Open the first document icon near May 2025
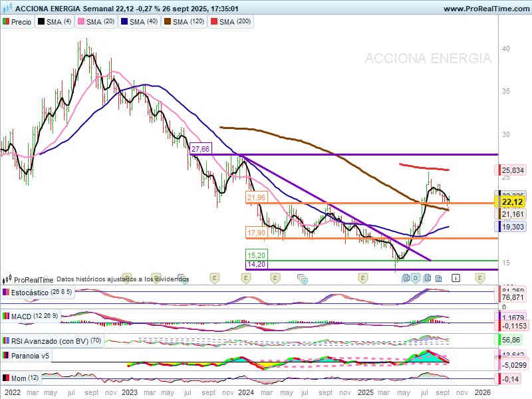 pos(406,278)
